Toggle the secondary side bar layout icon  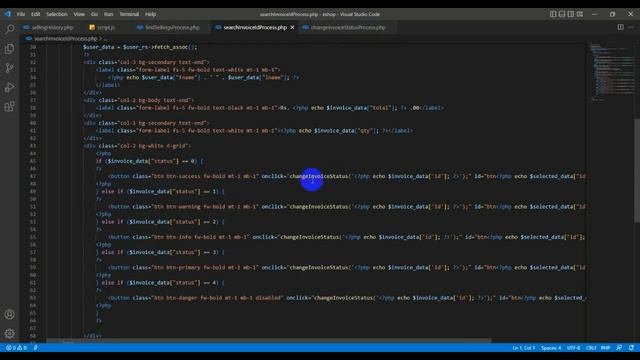[x=571, y=14]
